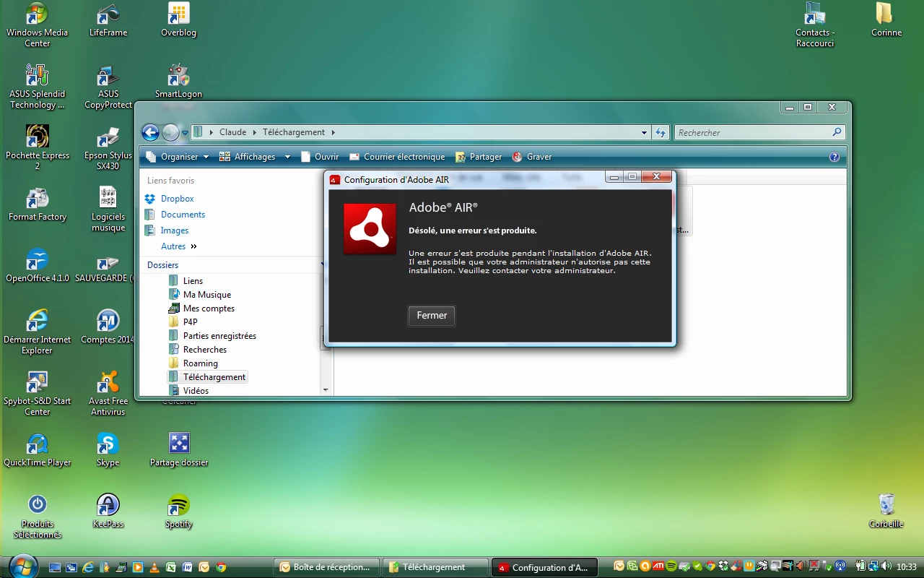This screenshot has width=924, height=578.
Task: Open OpenOffice 4.1.0 desktop icon
Action: pos(37,267)
